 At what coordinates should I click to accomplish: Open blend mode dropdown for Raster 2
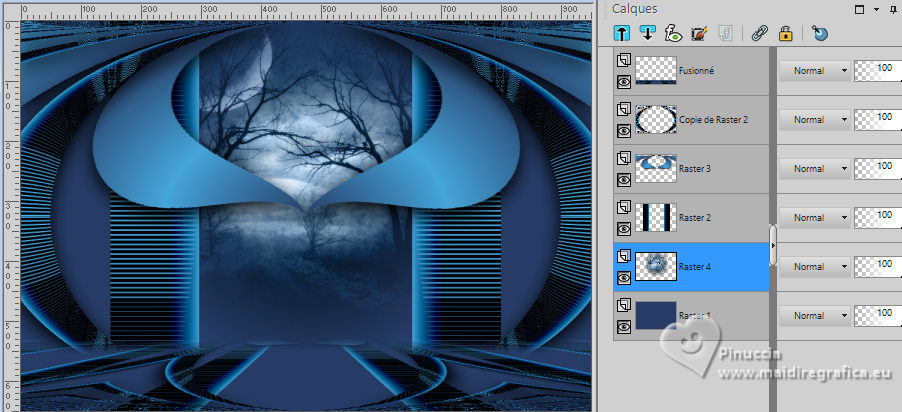tap(815, 218)
